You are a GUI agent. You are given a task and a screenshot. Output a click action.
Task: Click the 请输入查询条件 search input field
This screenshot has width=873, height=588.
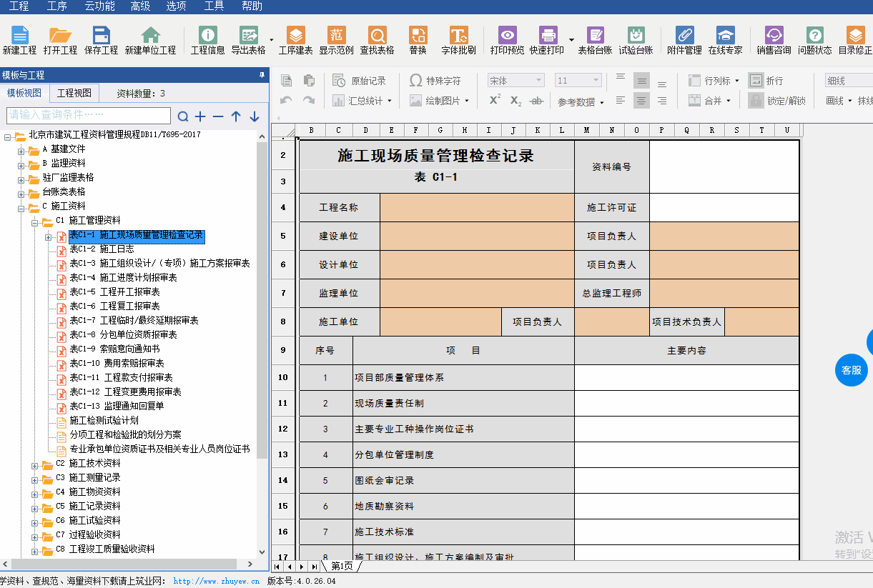coord(89,115)
